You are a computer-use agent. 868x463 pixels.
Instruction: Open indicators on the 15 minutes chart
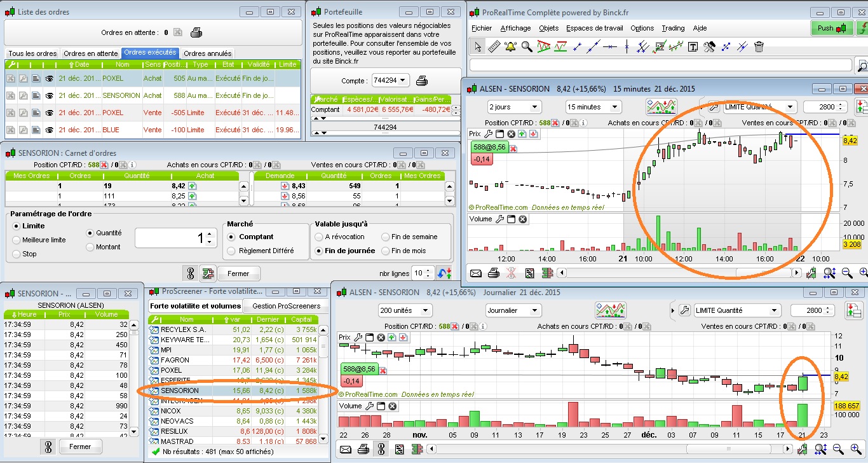coord(661,107)
